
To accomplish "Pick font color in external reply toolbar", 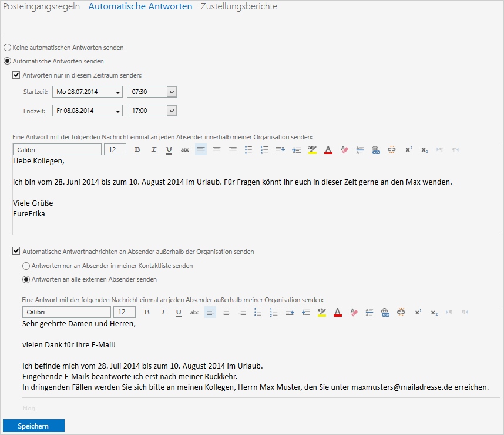I will (338, 312).
